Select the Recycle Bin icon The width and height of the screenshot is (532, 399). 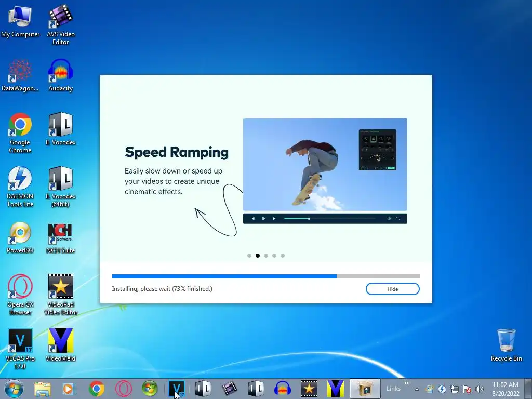coord(506,345)
